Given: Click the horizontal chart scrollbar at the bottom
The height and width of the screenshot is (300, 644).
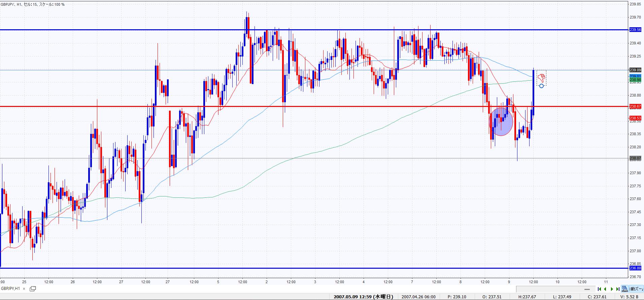Looking at the screenshot, I should coord(555,289).
